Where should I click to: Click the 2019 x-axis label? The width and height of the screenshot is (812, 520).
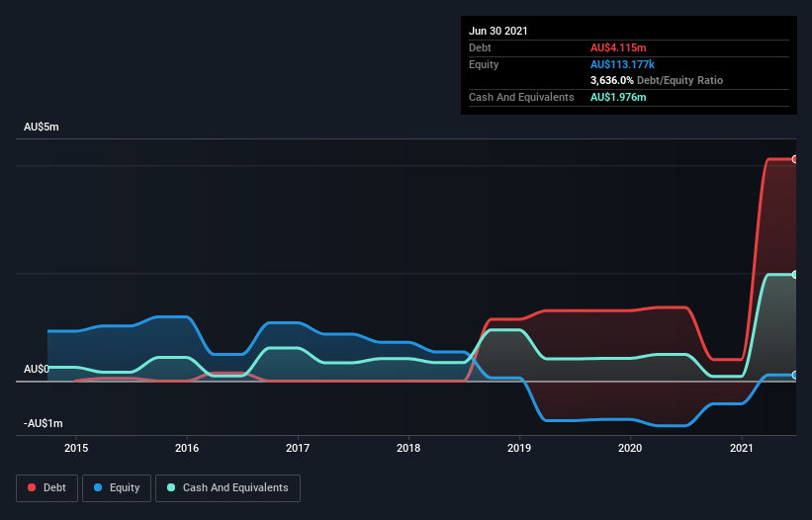(x=519, y=448)
